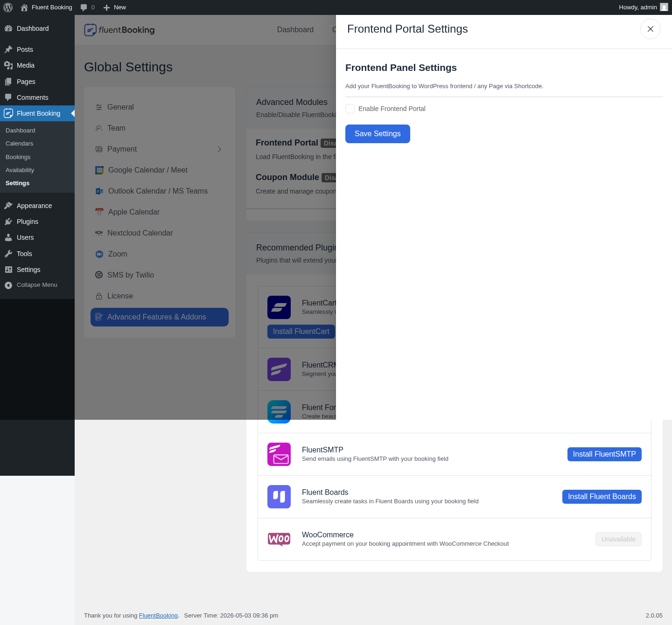Click the Apple Calendar icon
The height and width of the screenshot is (625, 672).
[99, 212]
